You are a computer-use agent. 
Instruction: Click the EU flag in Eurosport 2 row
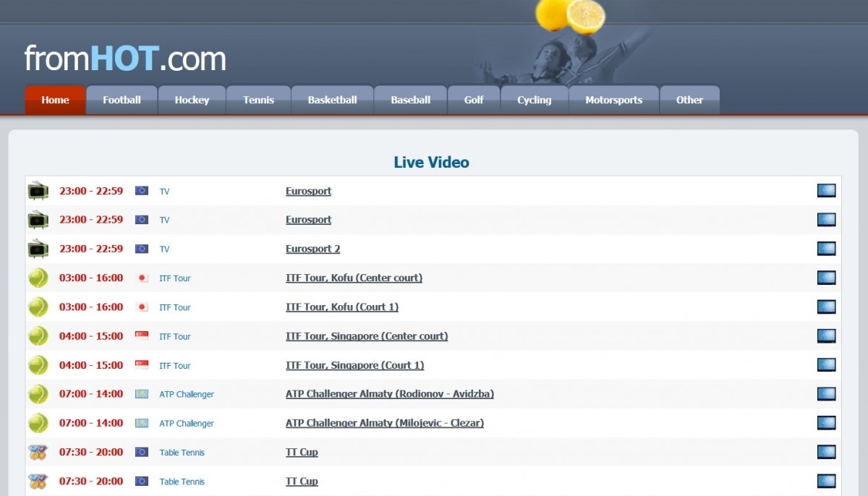coord(142,249)
